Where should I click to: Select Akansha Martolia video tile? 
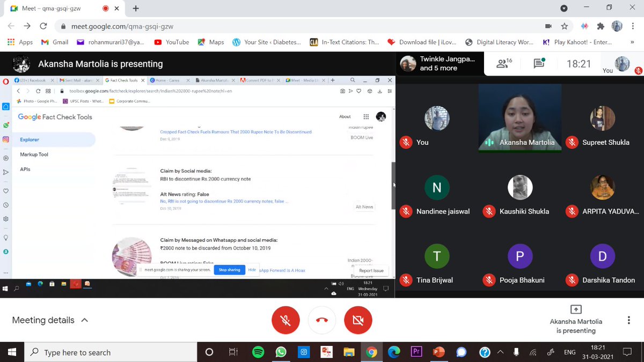(x=520, y=118)
